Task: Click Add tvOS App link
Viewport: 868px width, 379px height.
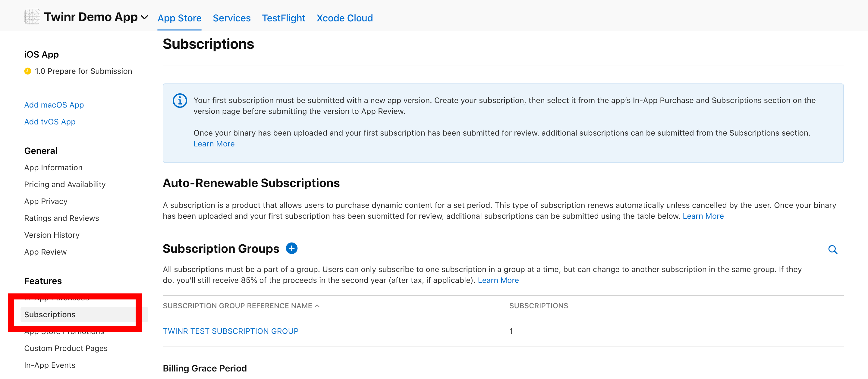Action: 49,122
